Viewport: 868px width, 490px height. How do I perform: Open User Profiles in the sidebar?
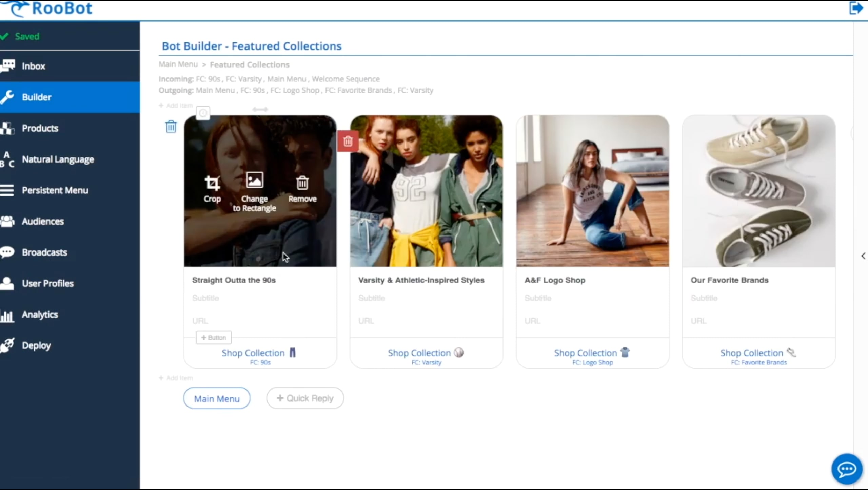[x=47, y=283]
